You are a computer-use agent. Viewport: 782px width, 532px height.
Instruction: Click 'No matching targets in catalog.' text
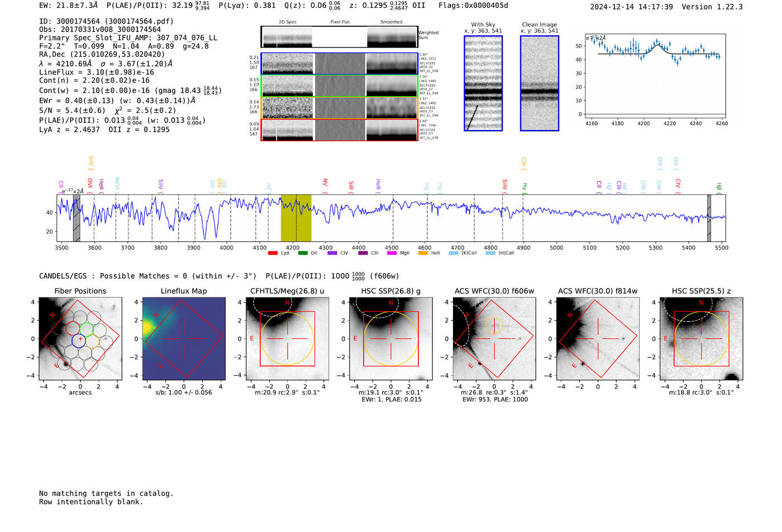(106, 493)
